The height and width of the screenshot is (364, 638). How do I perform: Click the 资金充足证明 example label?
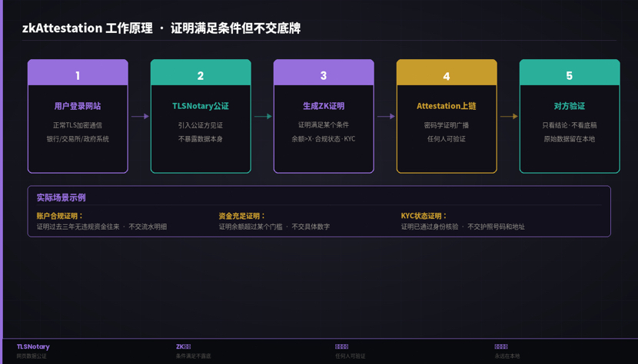tap(242, 216)
